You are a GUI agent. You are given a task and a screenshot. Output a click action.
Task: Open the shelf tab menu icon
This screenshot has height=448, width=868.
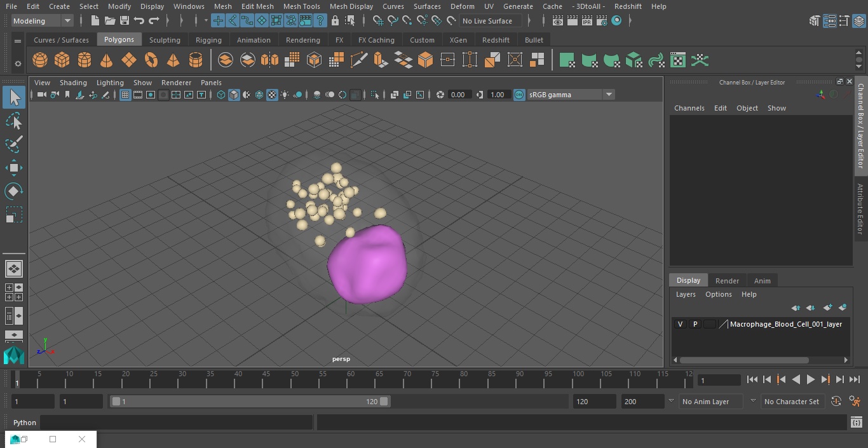coord(18,41)
